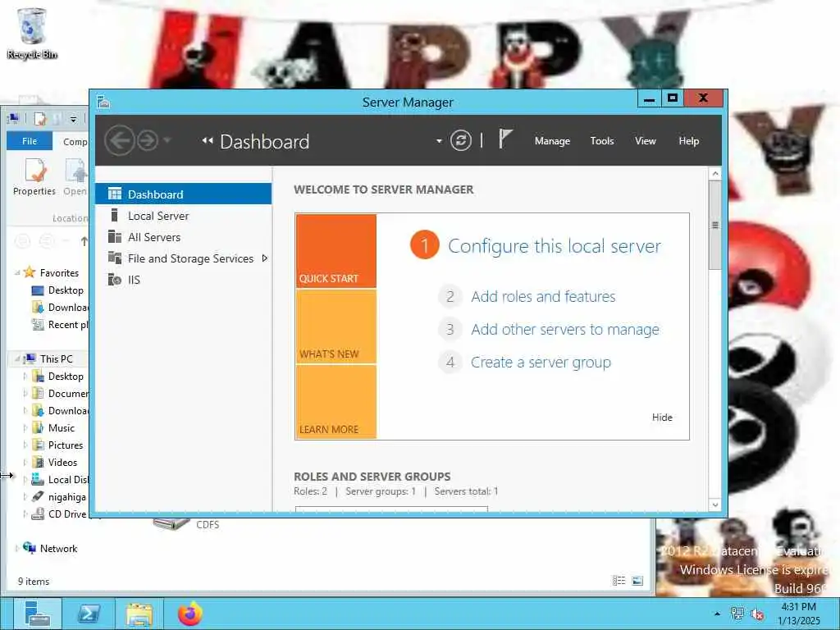The height and width of the screenshot is (630, 840).
Task: Expand the File and Storage Services arrow
Action: pos(265,258)
